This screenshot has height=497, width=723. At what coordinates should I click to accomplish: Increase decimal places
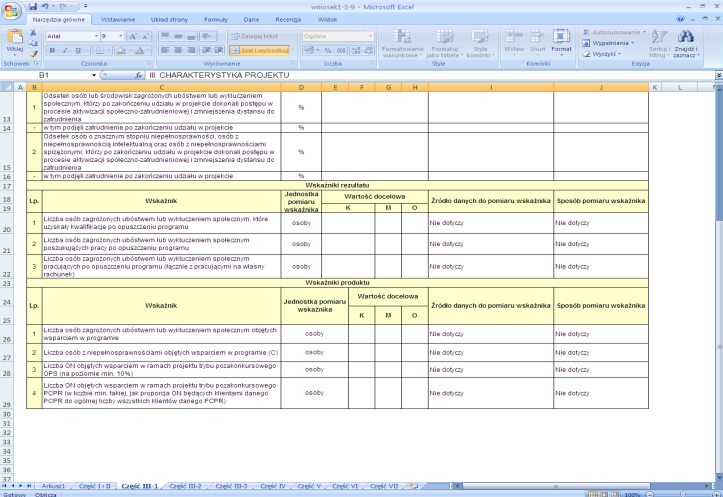[x=356, y=50]
